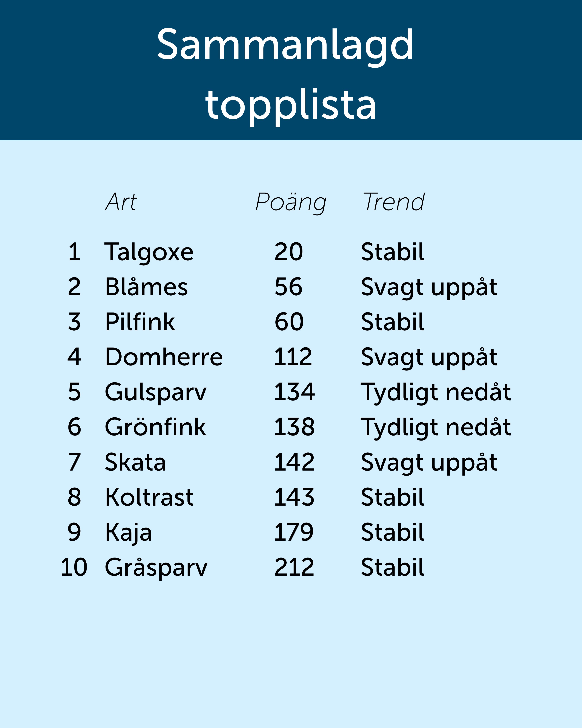Select the Koltrast species name
Image resolution: width=582 pixels, height=728 pixels.
[150, 497]
